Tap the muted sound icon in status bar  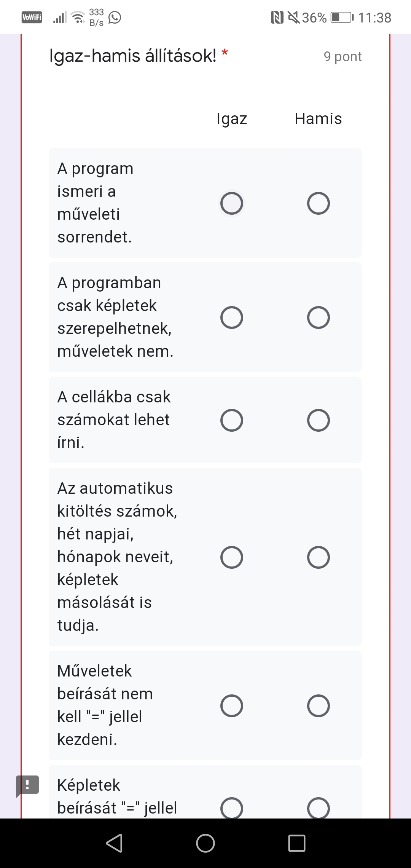293,18
